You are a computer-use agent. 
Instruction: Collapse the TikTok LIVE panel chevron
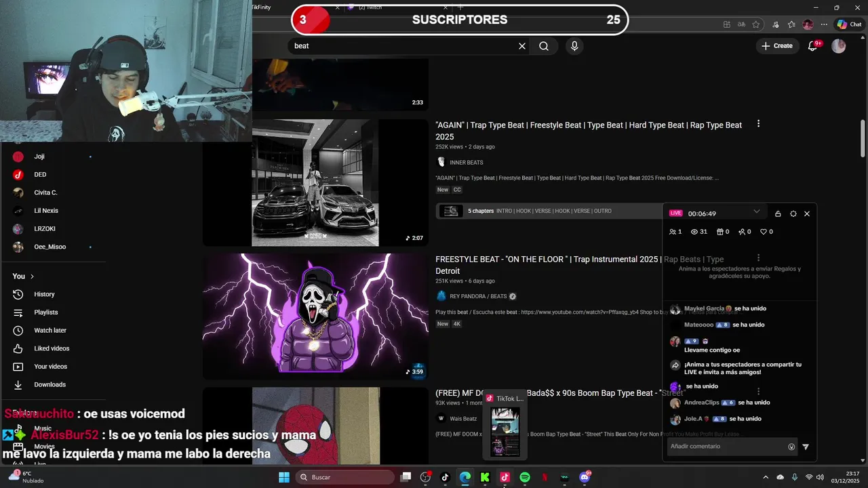click(x=757, y=212)
